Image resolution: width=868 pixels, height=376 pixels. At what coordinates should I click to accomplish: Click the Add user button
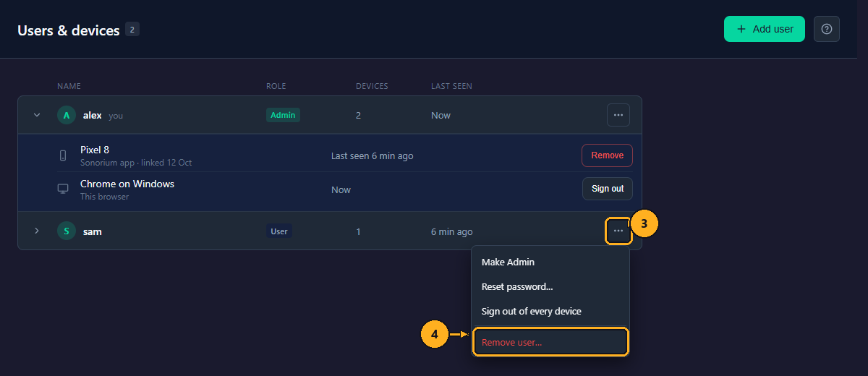coord(765,29)
